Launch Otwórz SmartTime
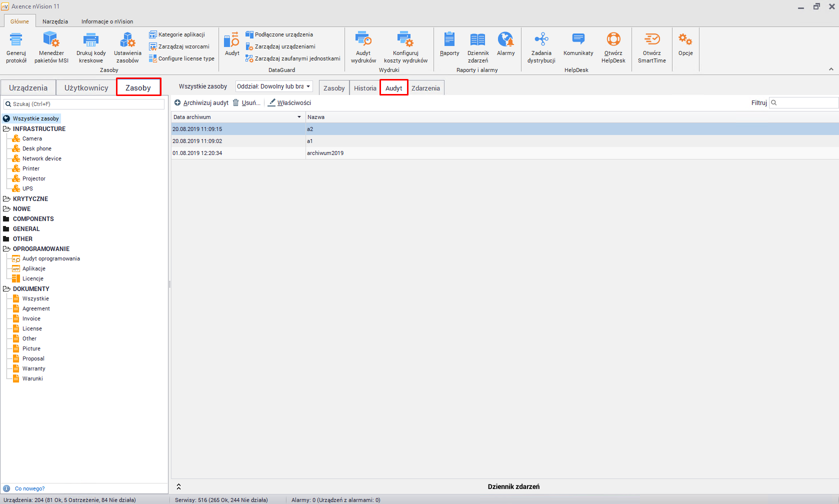 tap(651, 40)
